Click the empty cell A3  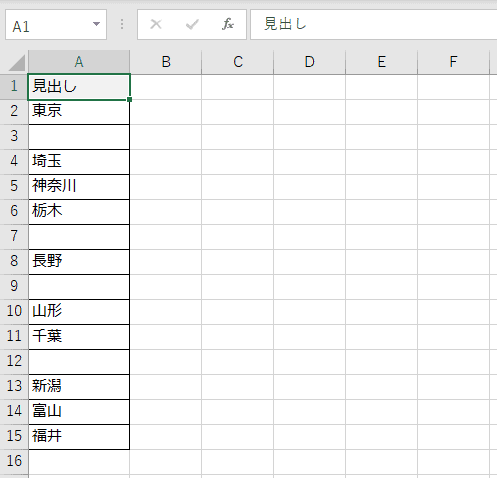[x=79, y=137]
